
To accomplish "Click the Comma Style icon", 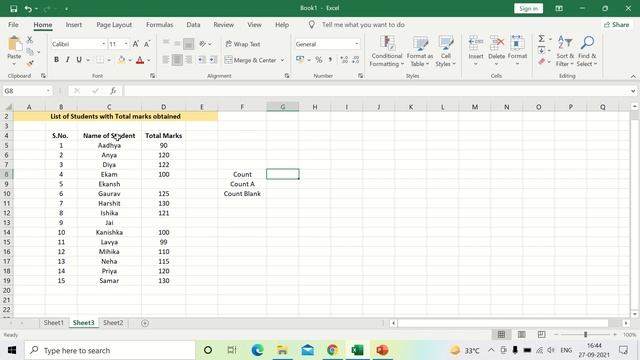I will 330,60.
